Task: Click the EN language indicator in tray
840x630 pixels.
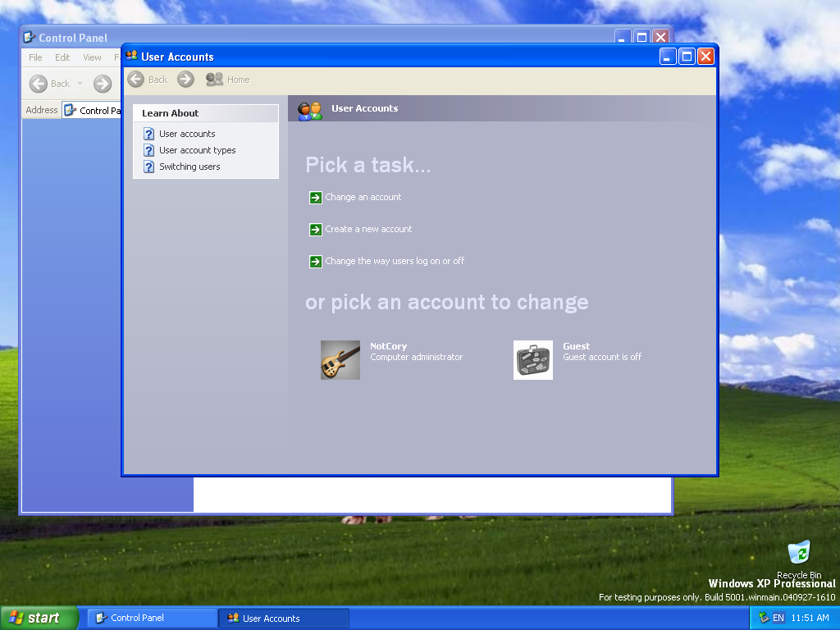Action: pos(778,618)
